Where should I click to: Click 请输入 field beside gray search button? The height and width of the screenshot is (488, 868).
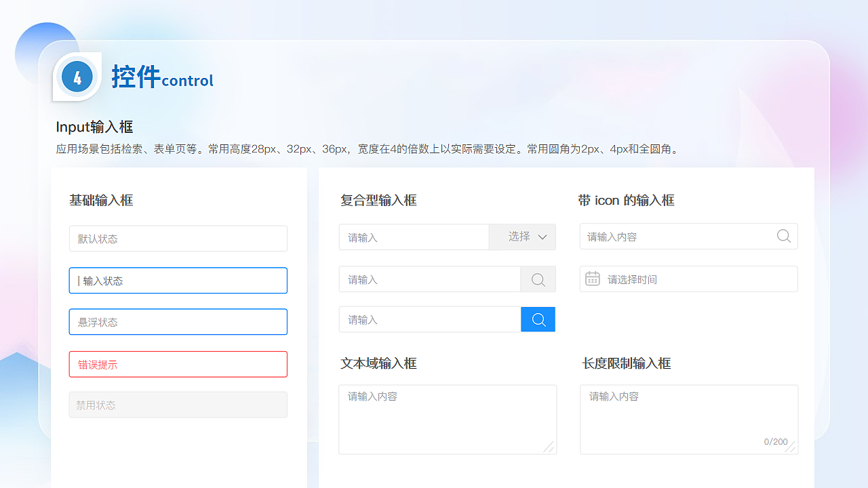pyautogui.click(x=430, y=279)
